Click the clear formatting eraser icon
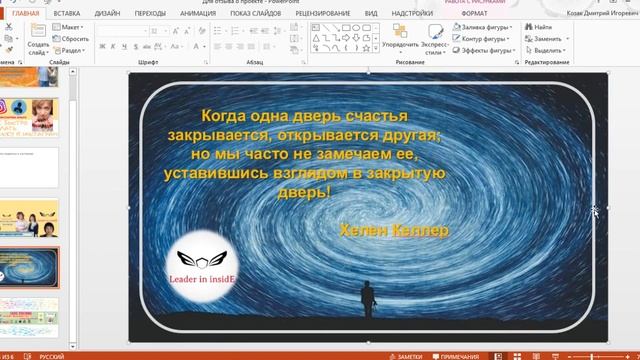The width and height of the screenshot is (640, 360). [202, 31]
